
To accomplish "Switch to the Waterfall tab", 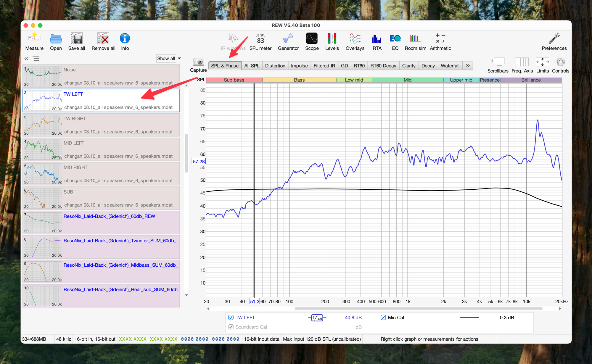I will 450,66.
